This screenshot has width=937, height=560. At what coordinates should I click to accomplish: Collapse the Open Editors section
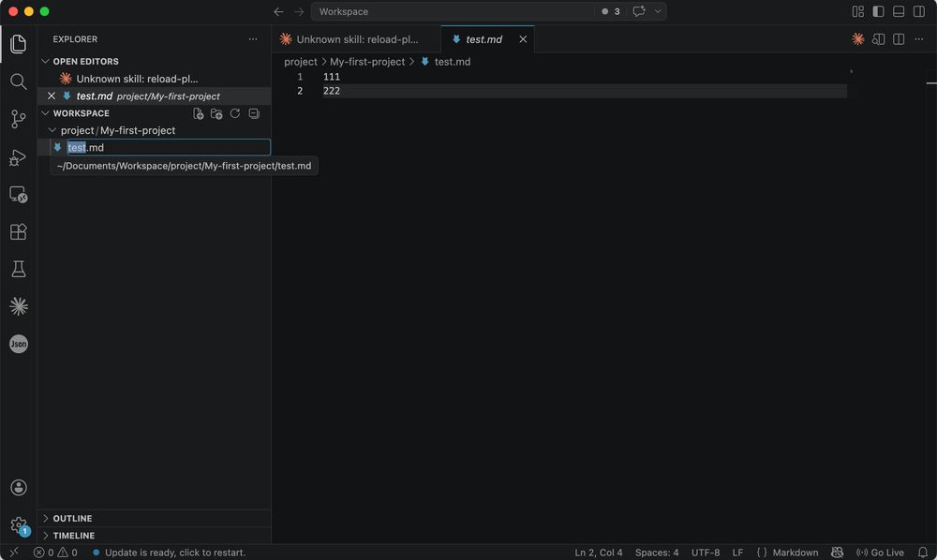(85, 61)
